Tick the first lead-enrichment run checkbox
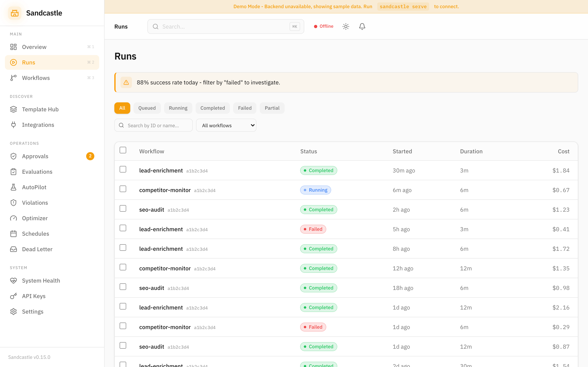 pos(123,169)
